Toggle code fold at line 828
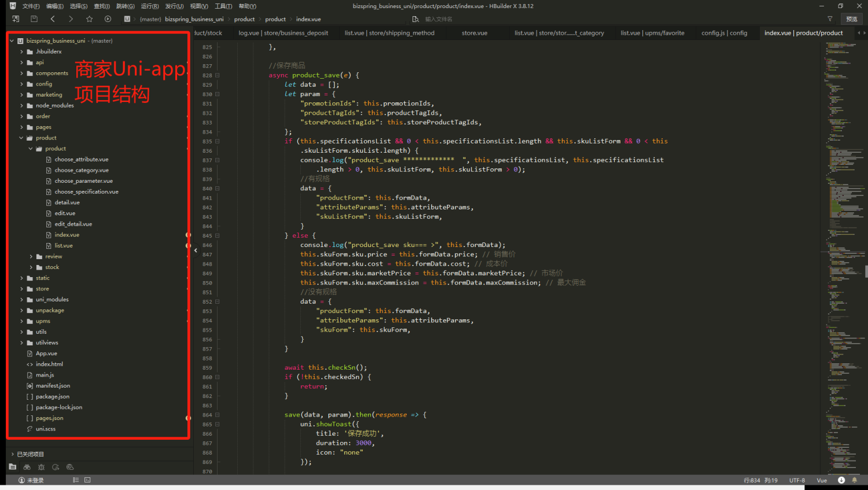 218,75
